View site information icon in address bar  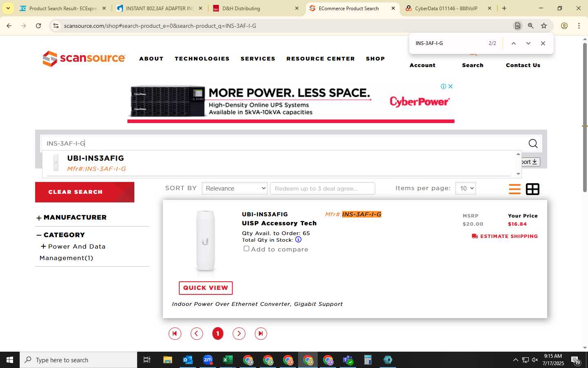pos(56,26)
